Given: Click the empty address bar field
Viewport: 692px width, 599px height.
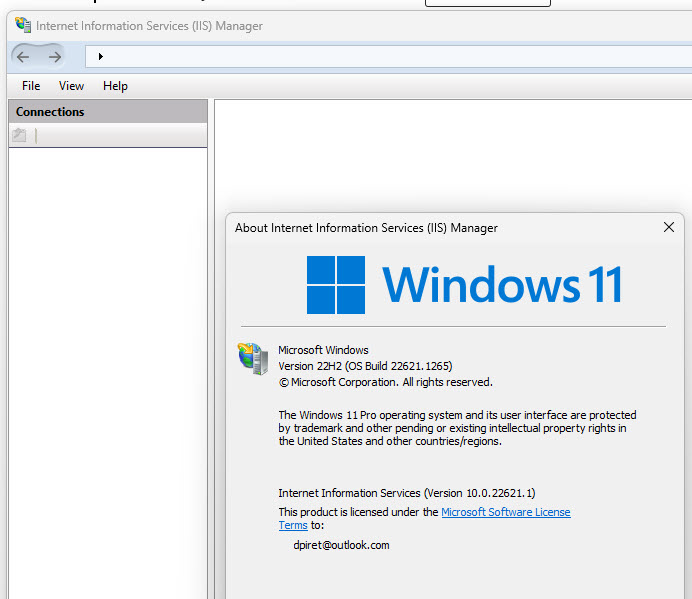Looking at the screenshot, I should [x=388, y=57].
